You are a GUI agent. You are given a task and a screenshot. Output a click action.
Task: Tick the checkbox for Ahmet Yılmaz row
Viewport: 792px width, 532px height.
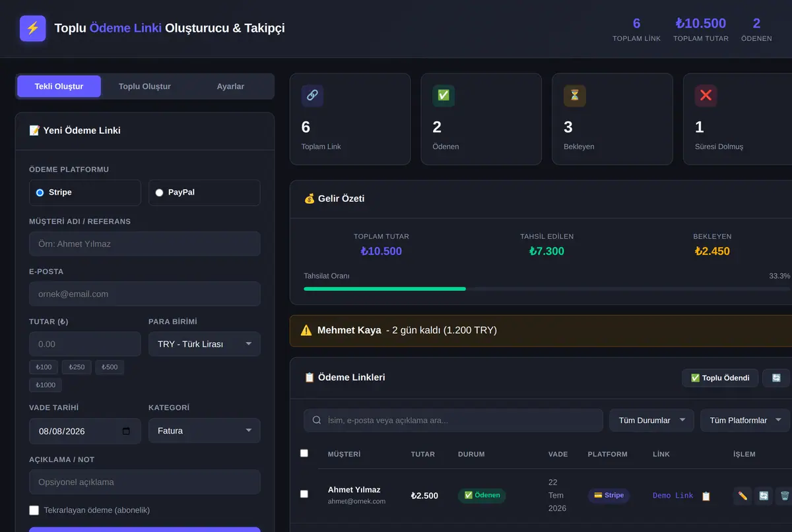[x=304, y=494]
